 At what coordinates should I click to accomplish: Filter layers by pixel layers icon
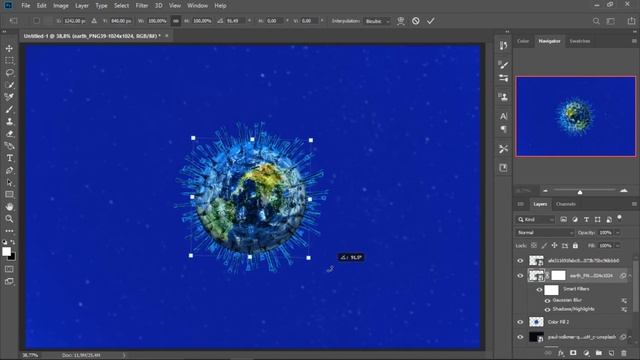pos(564,220)
